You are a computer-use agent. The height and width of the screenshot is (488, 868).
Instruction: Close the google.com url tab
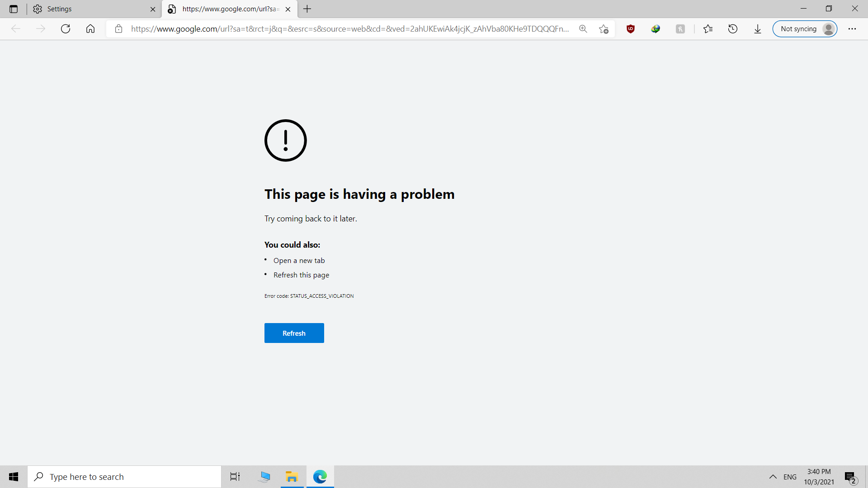click(288, 9)
